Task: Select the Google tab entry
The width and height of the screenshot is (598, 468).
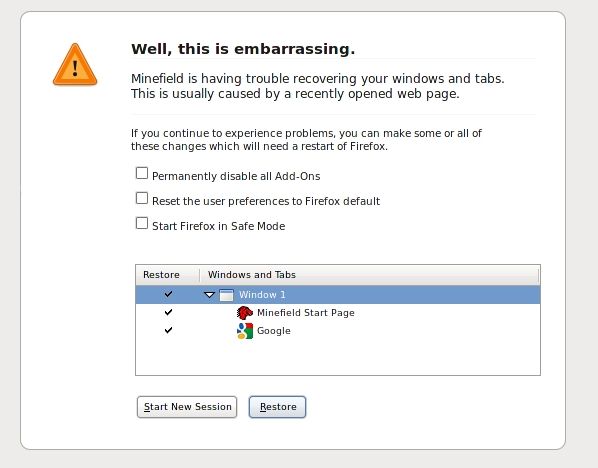Action: click(338, 331)
